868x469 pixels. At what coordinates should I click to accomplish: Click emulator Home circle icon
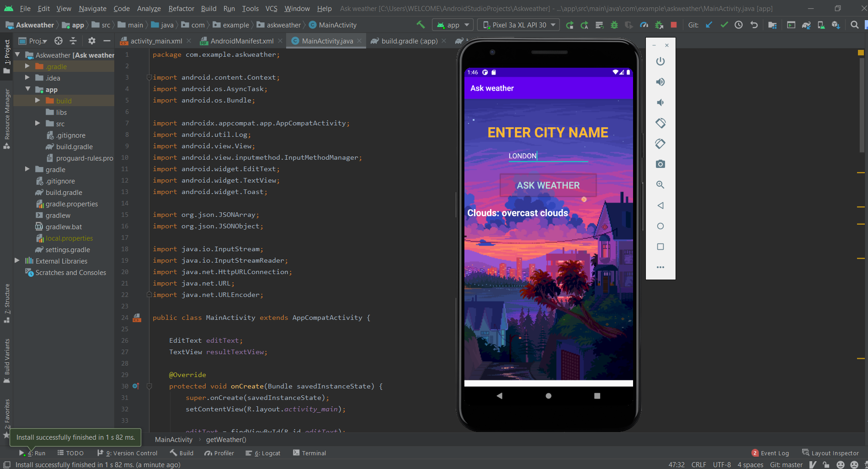click(660, 226)
